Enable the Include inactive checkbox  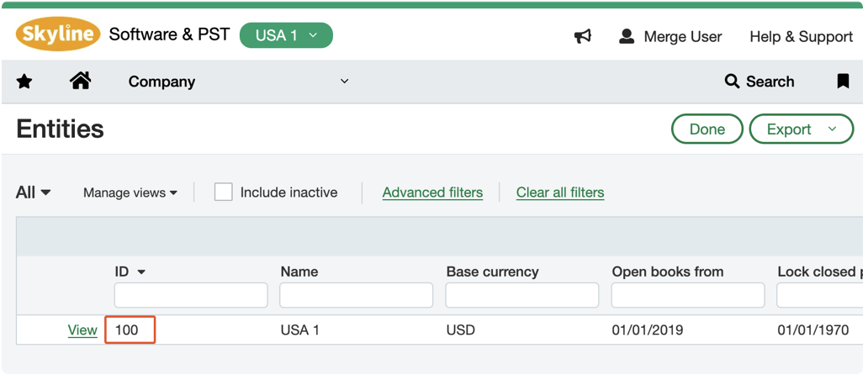223,192
